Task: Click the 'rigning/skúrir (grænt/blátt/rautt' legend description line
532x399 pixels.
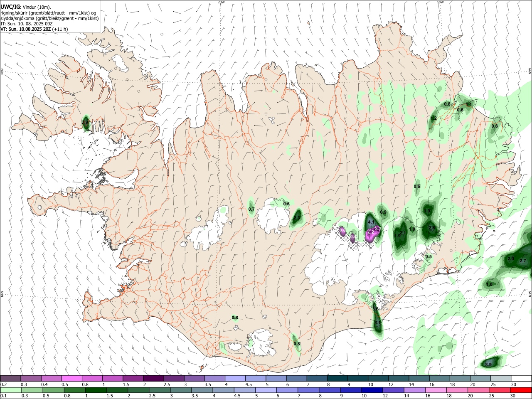Action: (x=48, y=13)
